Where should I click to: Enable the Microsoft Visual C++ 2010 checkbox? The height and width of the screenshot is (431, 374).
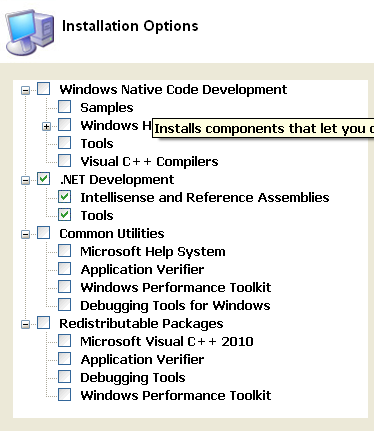pos(64,341)
